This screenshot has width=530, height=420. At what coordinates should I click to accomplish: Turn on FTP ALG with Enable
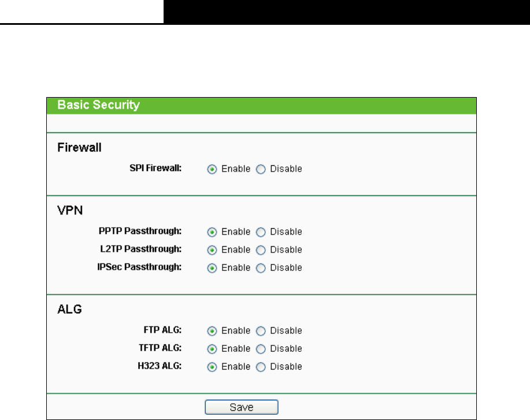coord(212,331)
